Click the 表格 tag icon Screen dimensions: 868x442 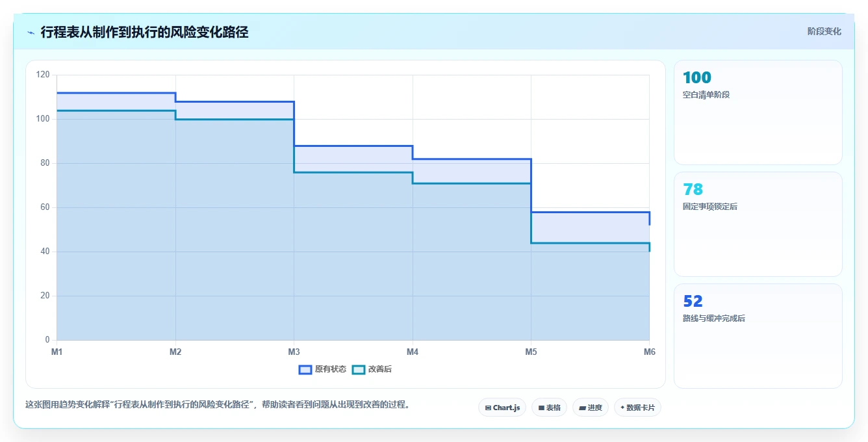tap(541, 408)
